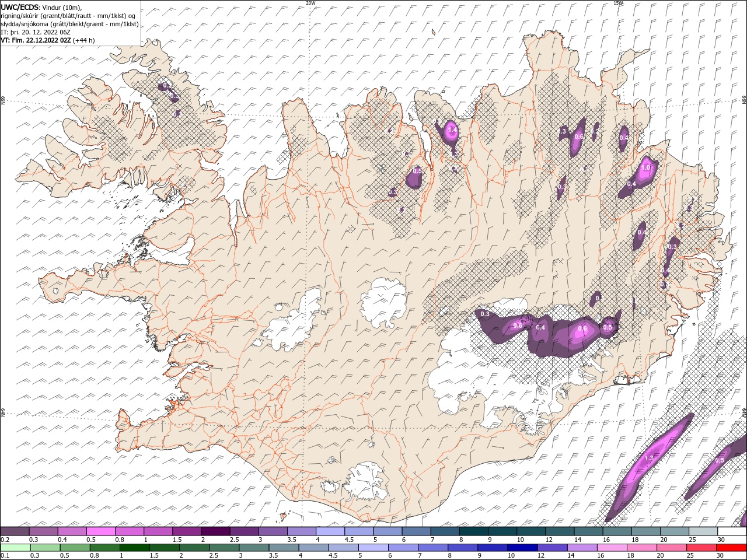Screen dimensions: 747x560
Task: Click dark teal swatch between 8 and 9, upper scale
Action: [x=474, y=531]
